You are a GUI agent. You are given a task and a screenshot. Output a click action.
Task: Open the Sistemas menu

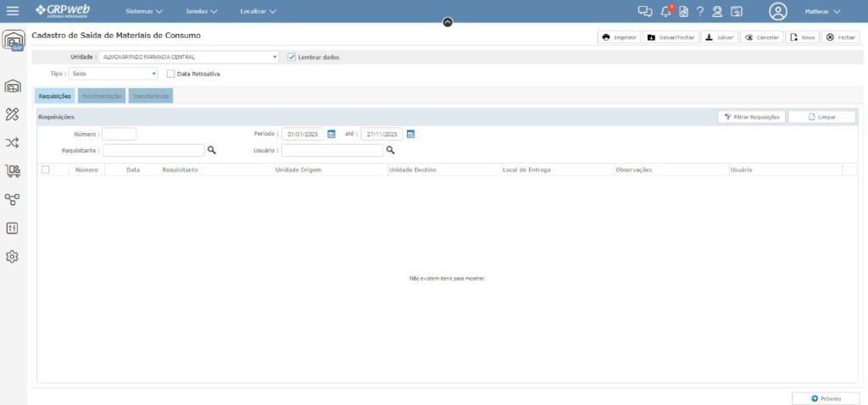pos(143,12)
